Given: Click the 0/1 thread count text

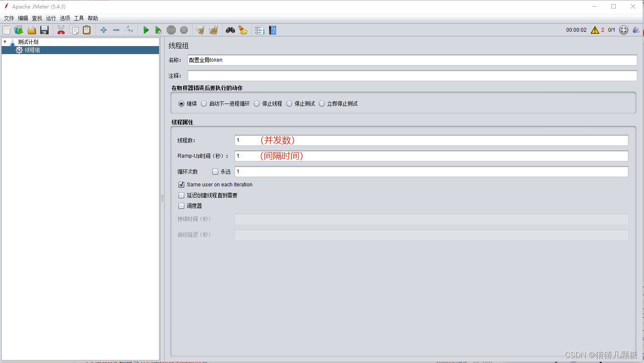Looking at the screenshot, I should click(x=611, y=30).
